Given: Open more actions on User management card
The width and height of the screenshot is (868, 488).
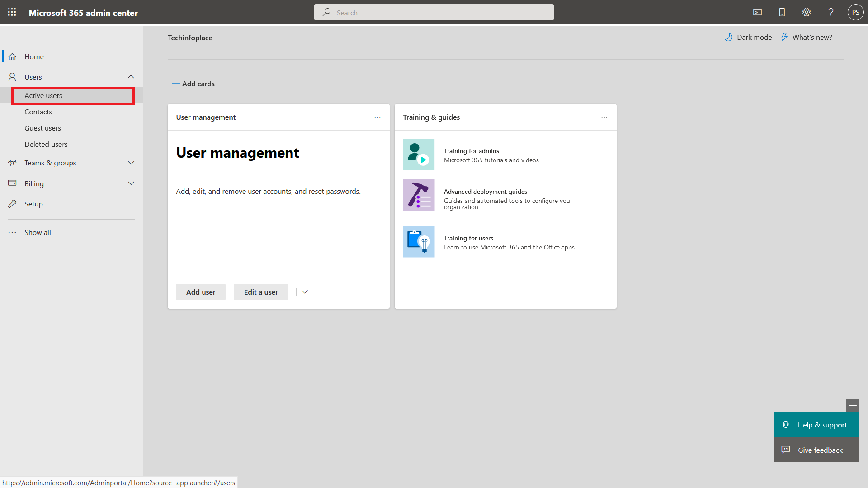Looking at the screenshot, I should (377, 117).
